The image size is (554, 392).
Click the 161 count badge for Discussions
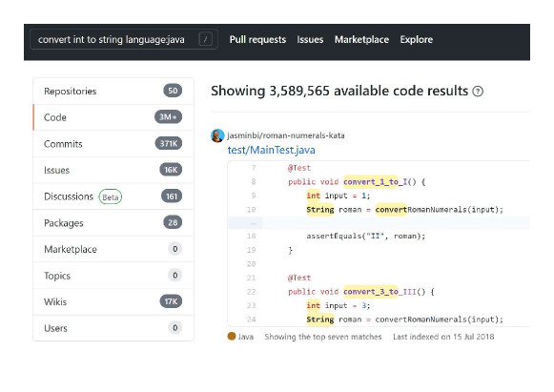[172, 196]
